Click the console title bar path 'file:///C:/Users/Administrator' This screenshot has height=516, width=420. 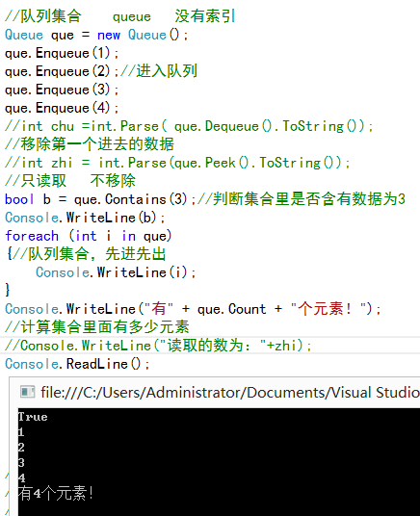pos(144,392)
